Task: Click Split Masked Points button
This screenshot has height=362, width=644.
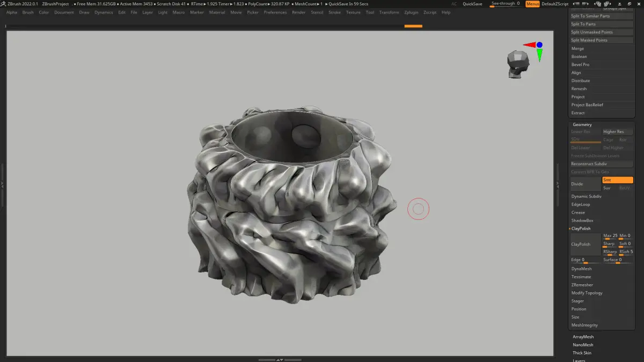Action: click(601, 40)
